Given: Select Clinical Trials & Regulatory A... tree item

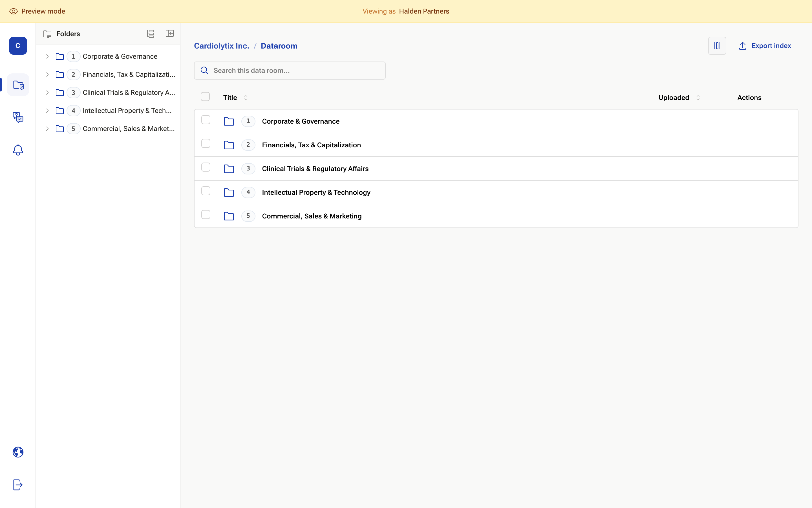Looking at the screenshot, I should 129,93.
